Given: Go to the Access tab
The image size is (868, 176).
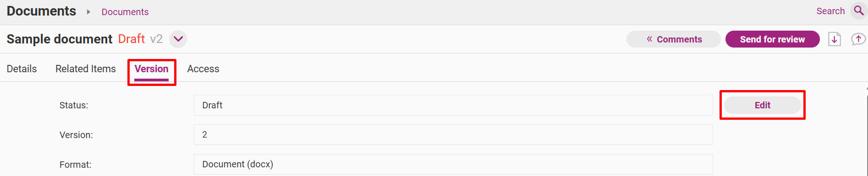Looking at the screenshot, I should click(203, 69).
